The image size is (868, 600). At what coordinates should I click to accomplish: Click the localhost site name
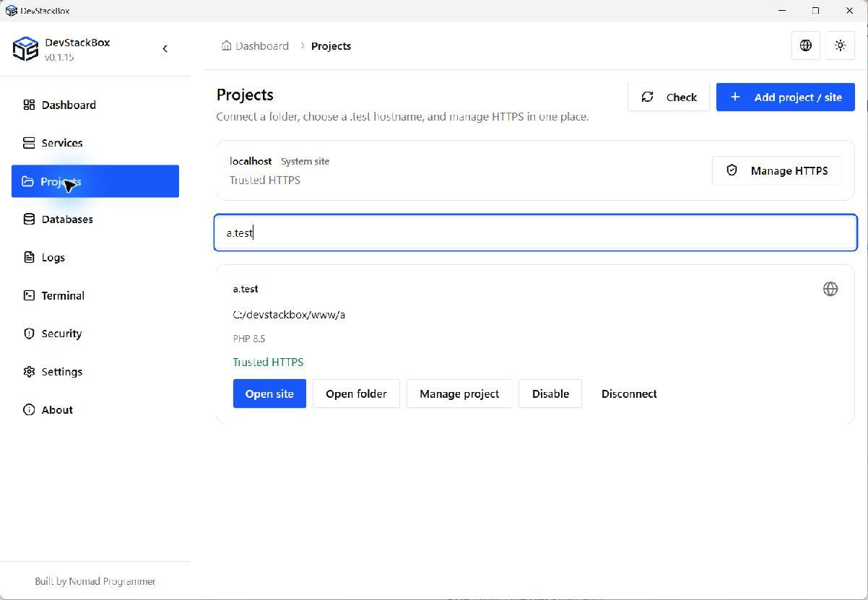(x=251, y=161)
